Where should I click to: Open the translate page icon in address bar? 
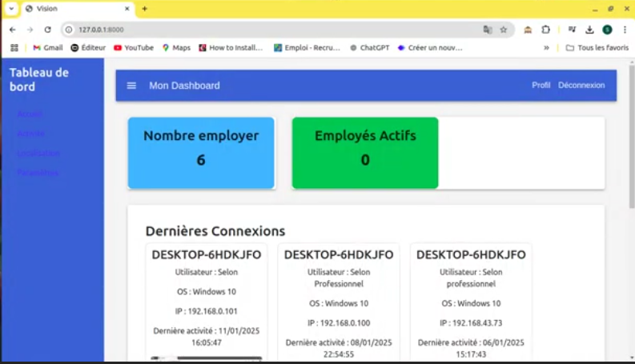click(x=488, y=30)
